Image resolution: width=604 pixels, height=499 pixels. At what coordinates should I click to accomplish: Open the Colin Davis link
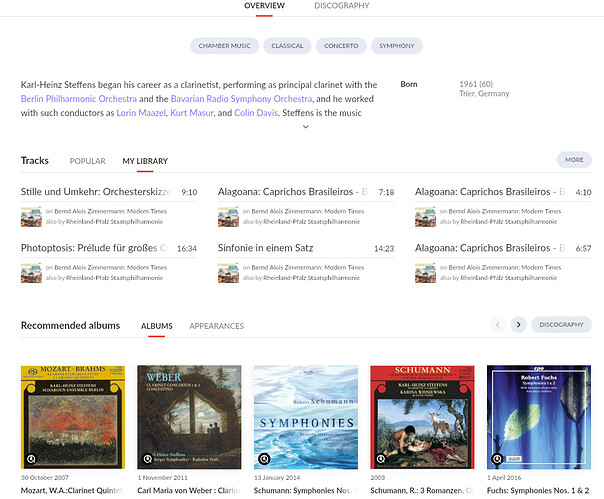[256, 113]
